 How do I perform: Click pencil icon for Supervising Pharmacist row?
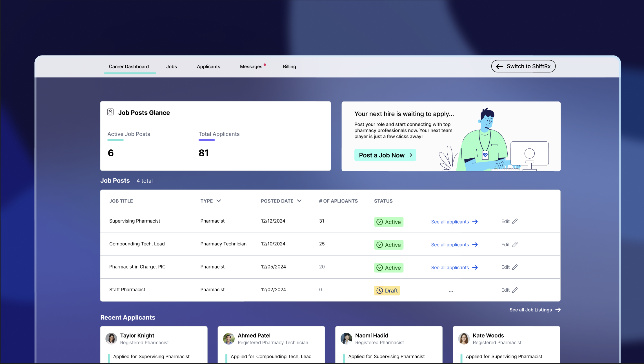[515, 221]
